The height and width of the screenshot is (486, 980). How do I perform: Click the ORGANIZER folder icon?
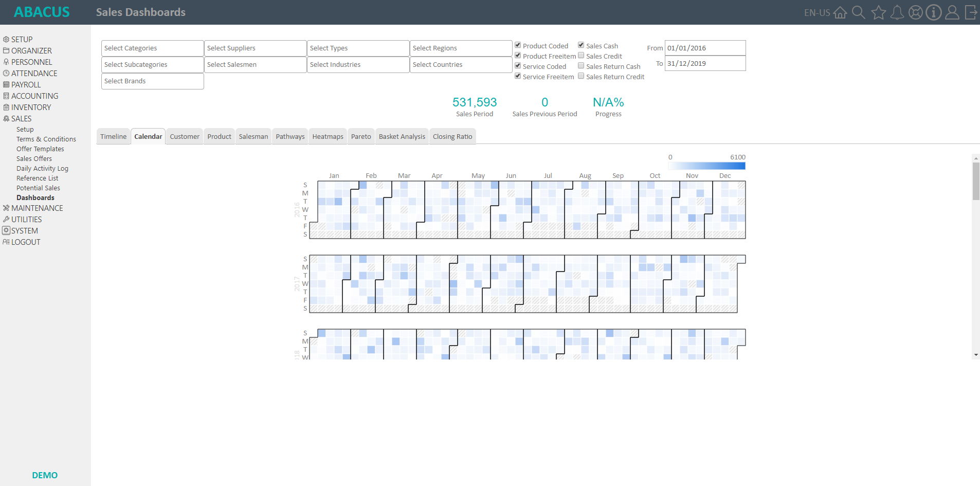click(6, 50)
